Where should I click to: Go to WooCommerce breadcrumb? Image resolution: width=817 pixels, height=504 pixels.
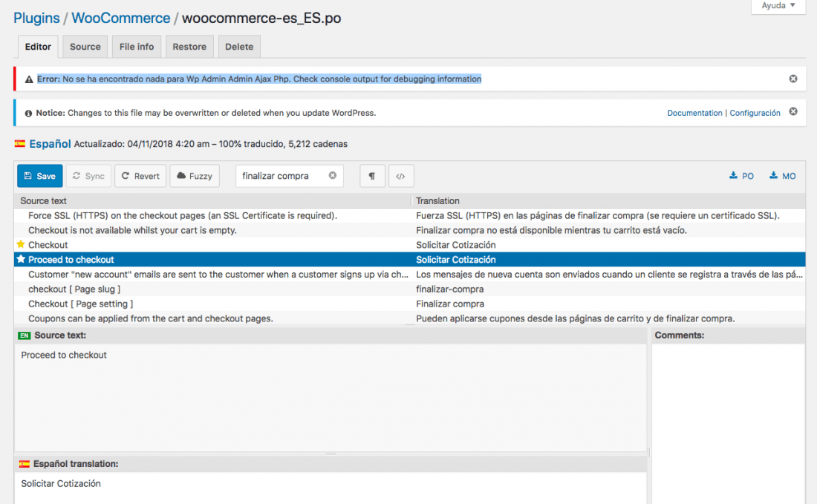pos(121,18)
